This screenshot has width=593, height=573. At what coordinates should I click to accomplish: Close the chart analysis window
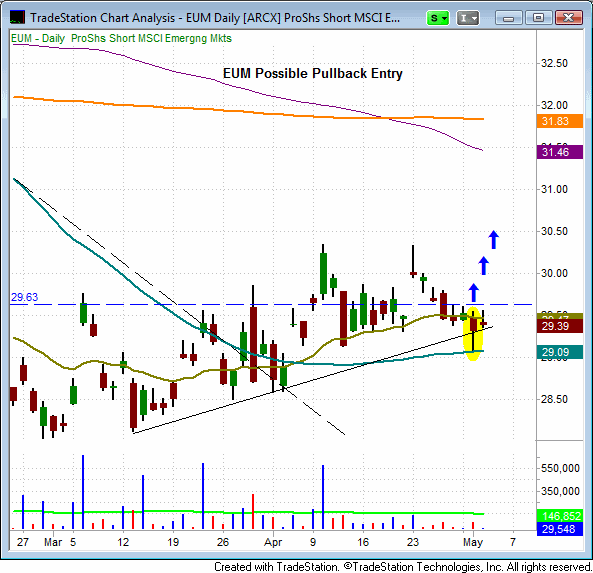click(568, 18)
